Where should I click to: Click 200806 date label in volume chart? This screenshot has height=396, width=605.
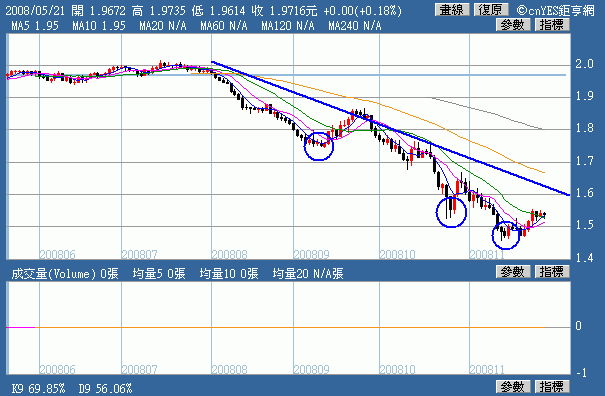point(57,369)
